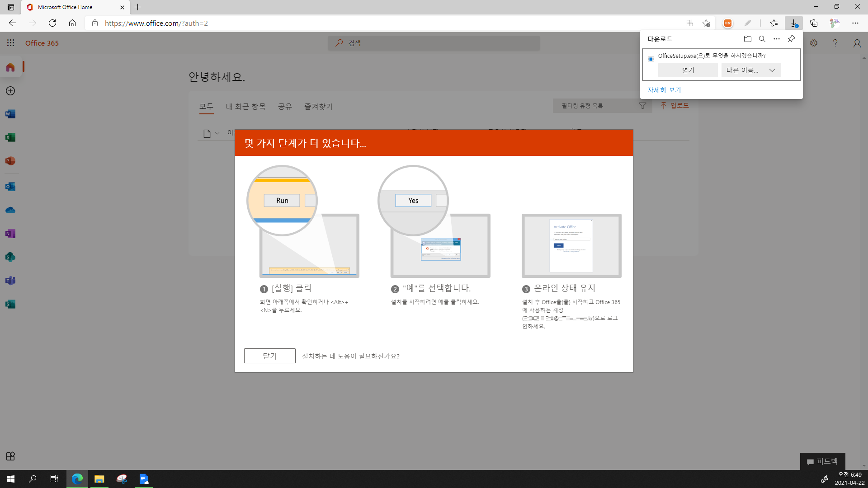Click browser downloads toolbar button
The image size is (868, 488).
pos(794,23)
